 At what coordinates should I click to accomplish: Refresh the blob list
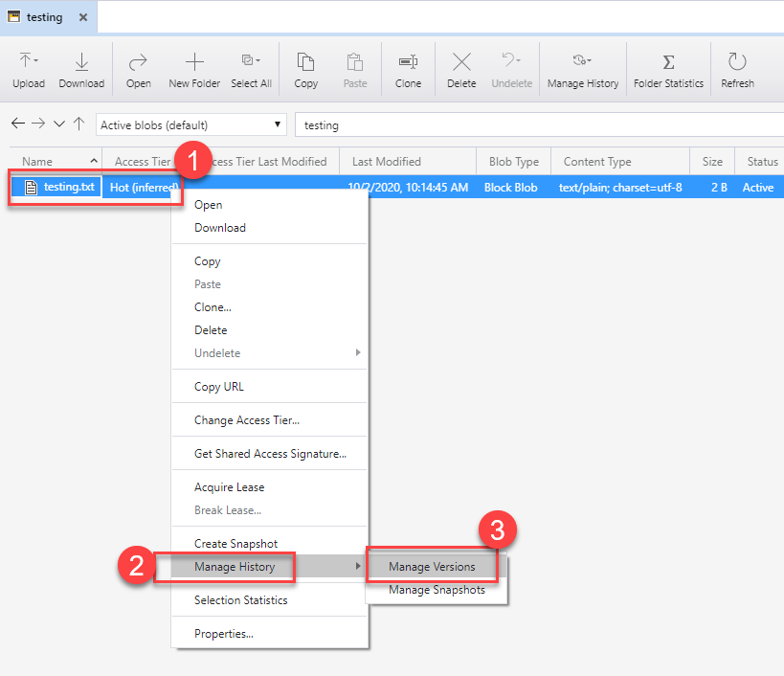point(737,70)
